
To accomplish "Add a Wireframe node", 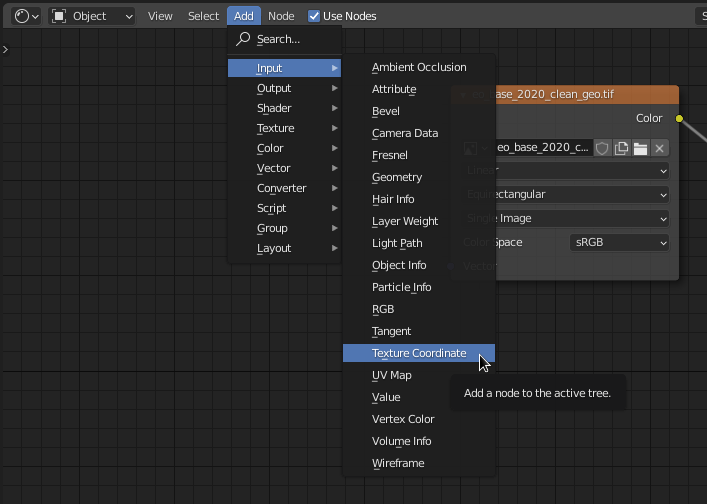I will (419, 463).
